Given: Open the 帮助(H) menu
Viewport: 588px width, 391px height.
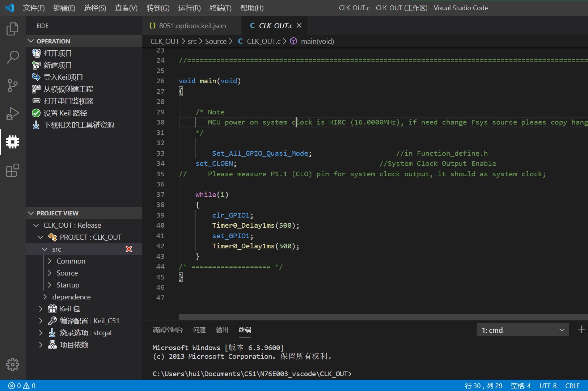Looking at the screenshot, I should click(252, 8).
